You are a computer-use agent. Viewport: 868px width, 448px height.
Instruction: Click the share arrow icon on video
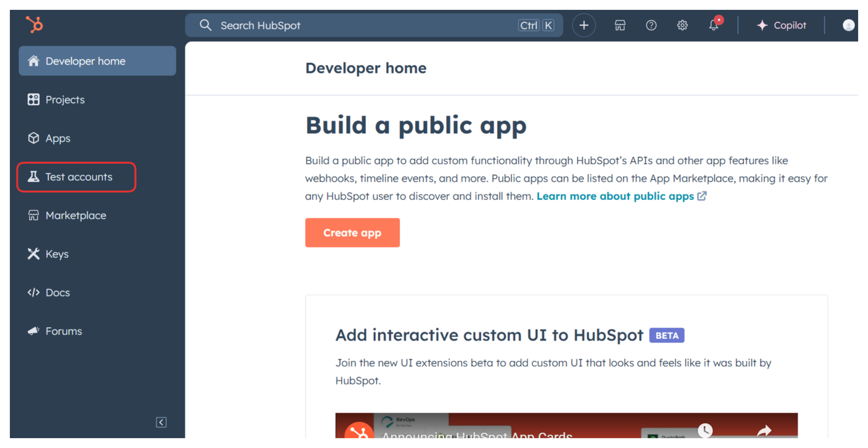(x=764, y=431)
